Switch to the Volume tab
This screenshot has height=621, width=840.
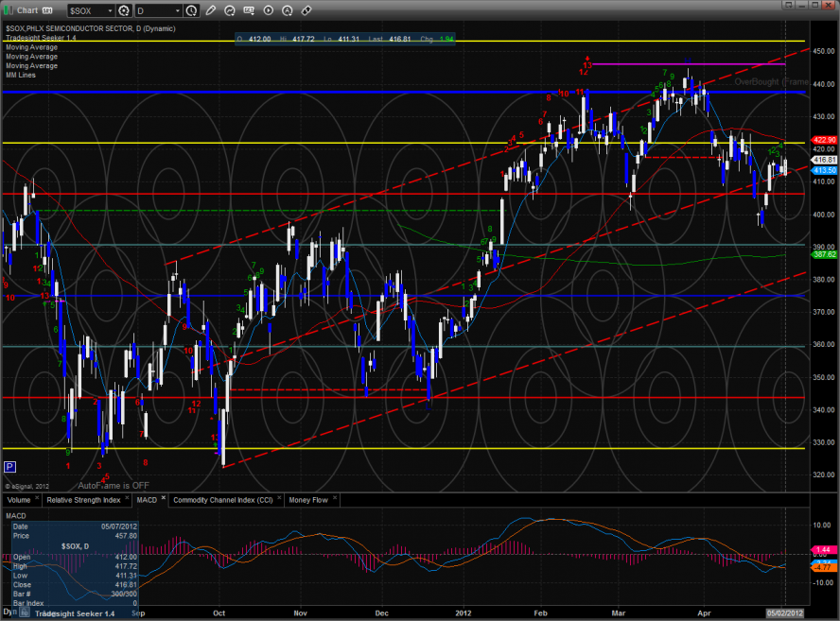(x=19, y=499)
